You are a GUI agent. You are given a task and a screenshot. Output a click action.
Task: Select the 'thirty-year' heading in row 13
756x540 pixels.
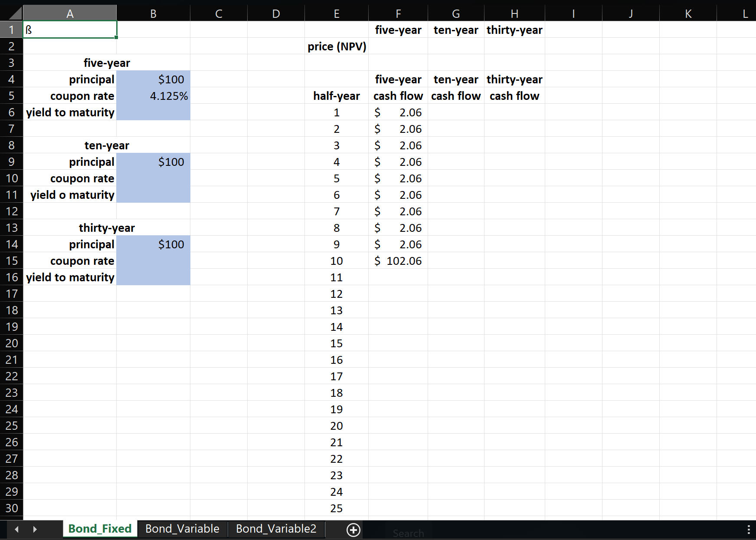click(x=107, y=228)
